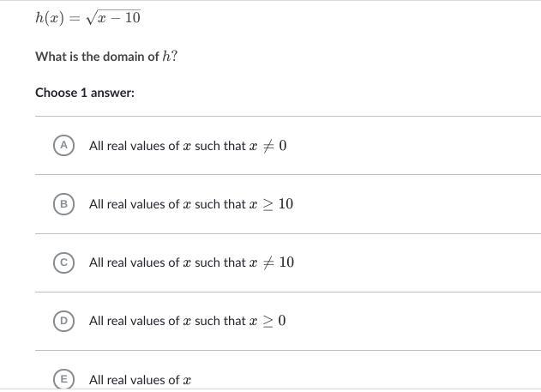Select radio button B
The image size is (541, 392).
(x=63, y=204)
